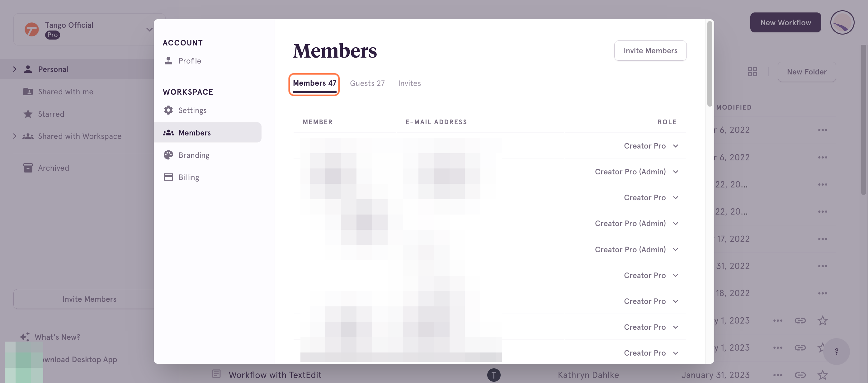Create a New Workflow
Image resolution: width=868 pixels, height=383 pixels.
point(785,23)
